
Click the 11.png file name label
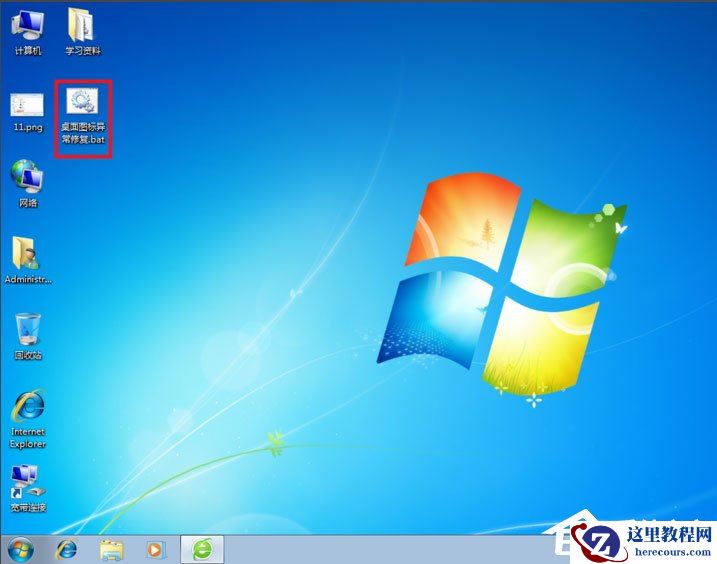coord(28,127)
